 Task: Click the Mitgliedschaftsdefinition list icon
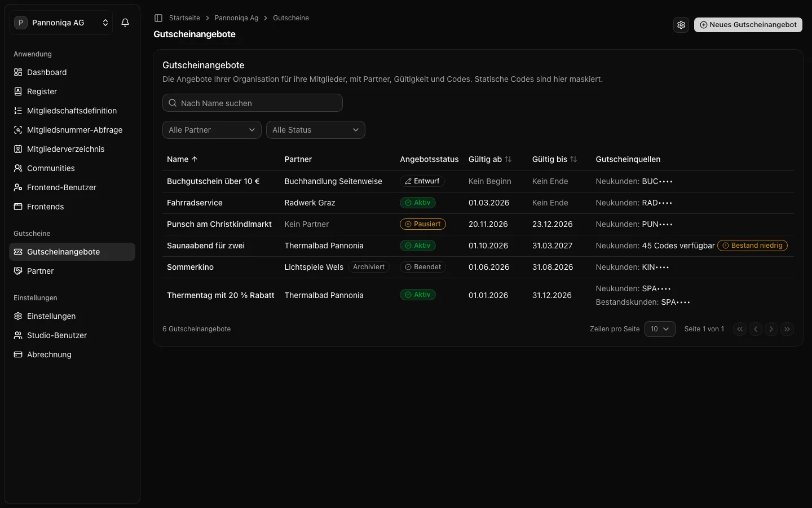18,111
